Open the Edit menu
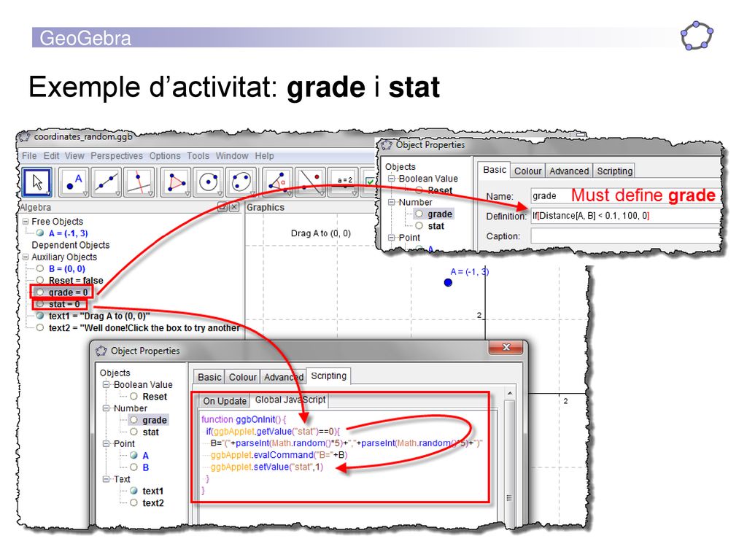The image size is (747, 560). (52, 156)
